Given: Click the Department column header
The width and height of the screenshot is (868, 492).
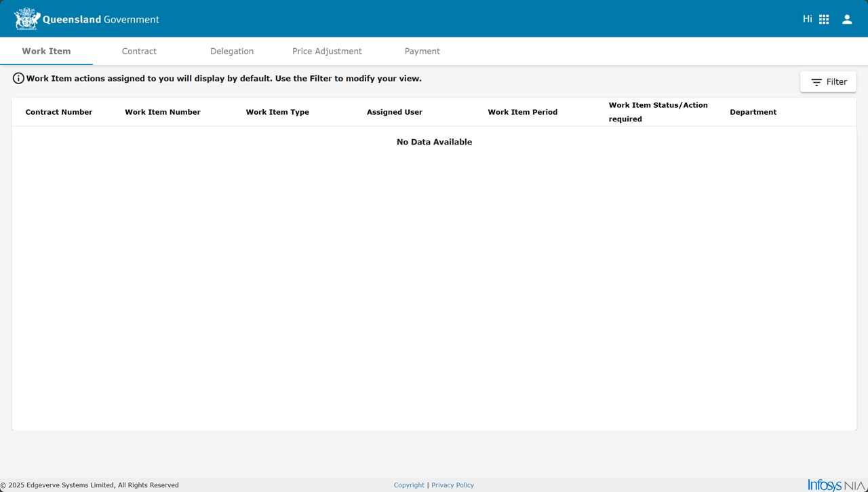Looking at the screenshot, I should (753, 113).
